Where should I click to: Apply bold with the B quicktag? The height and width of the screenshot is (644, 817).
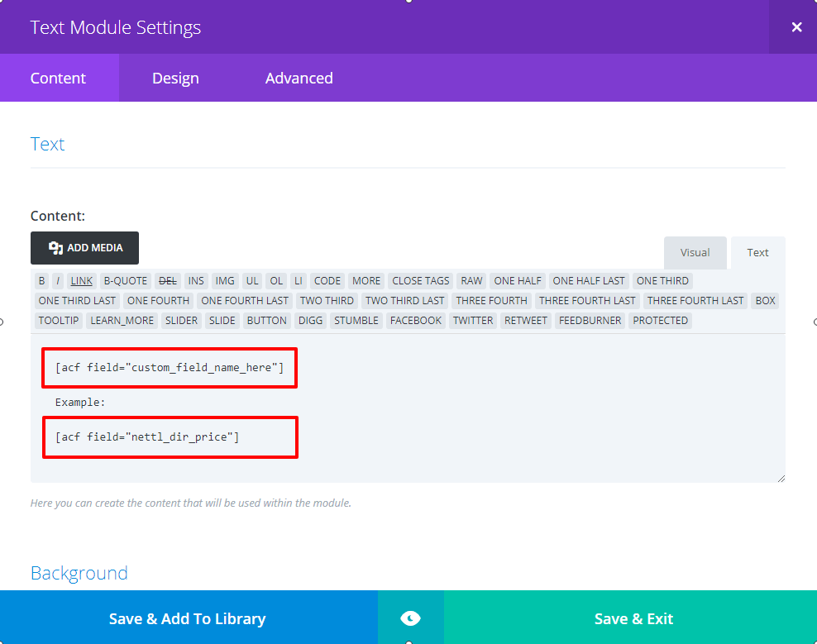pos(41,280)
